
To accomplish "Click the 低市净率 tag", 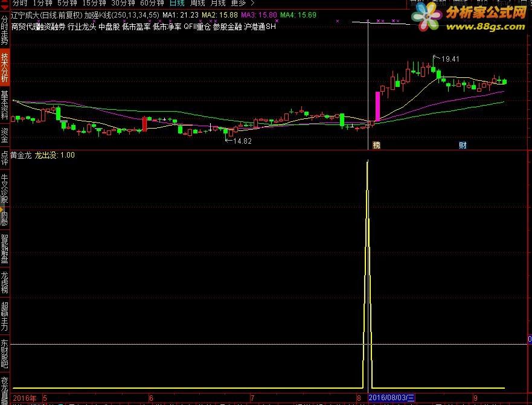I will [167, 27].
